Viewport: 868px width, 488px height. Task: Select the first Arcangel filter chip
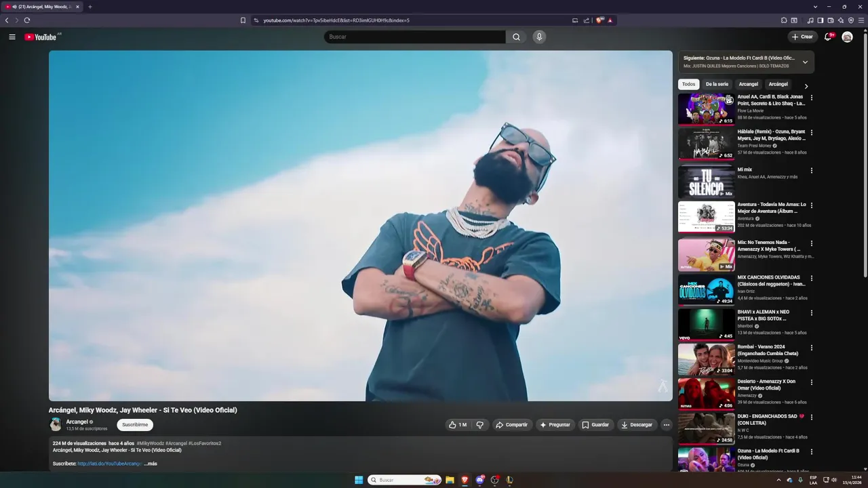pyautogui.click(x=749, y=84)
